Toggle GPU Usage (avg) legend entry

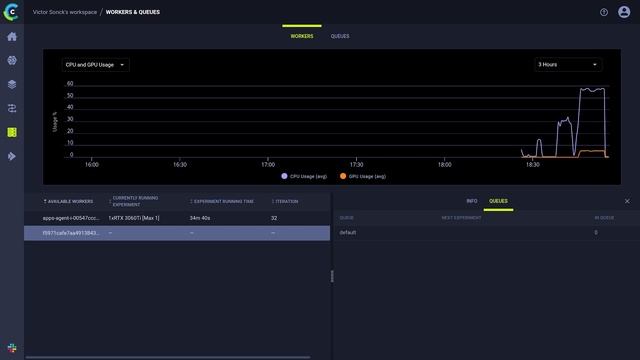coord(363,176)
